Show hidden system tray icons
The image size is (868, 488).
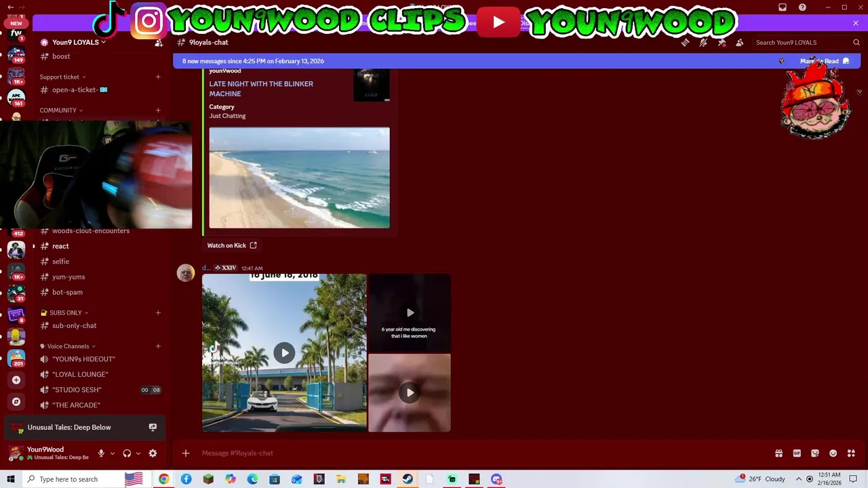(x=799, y=479)
